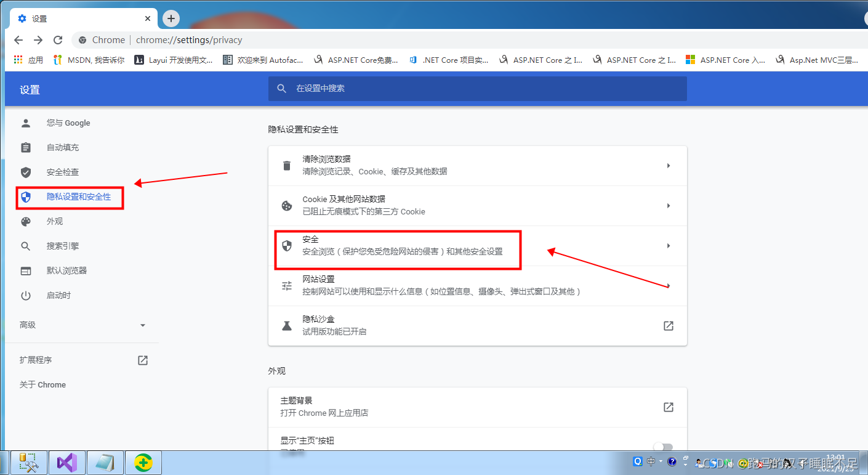This screenshot has height=475, width=868.
Task: Click the 中 input method tray indicator
Action: pyautogui.click(x=651, y=461)
